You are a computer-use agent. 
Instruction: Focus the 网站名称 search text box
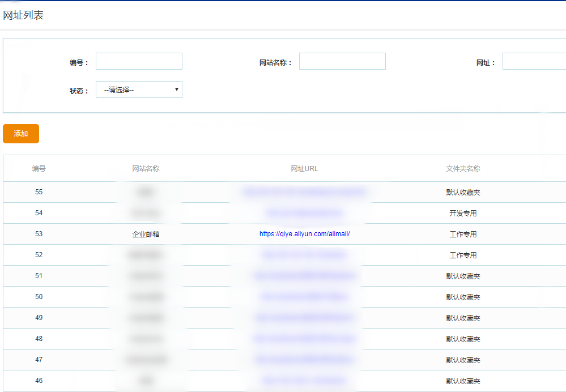pos(342,61)
